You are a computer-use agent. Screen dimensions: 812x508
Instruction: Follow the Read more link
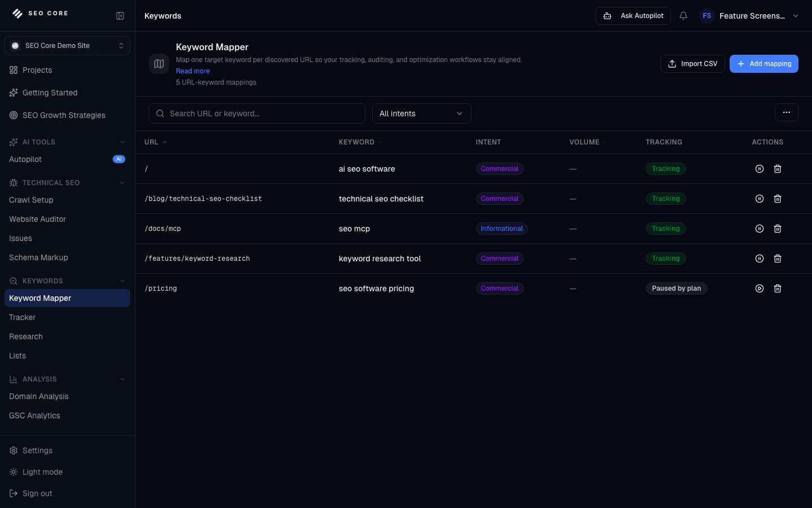(x=193, y=71)
